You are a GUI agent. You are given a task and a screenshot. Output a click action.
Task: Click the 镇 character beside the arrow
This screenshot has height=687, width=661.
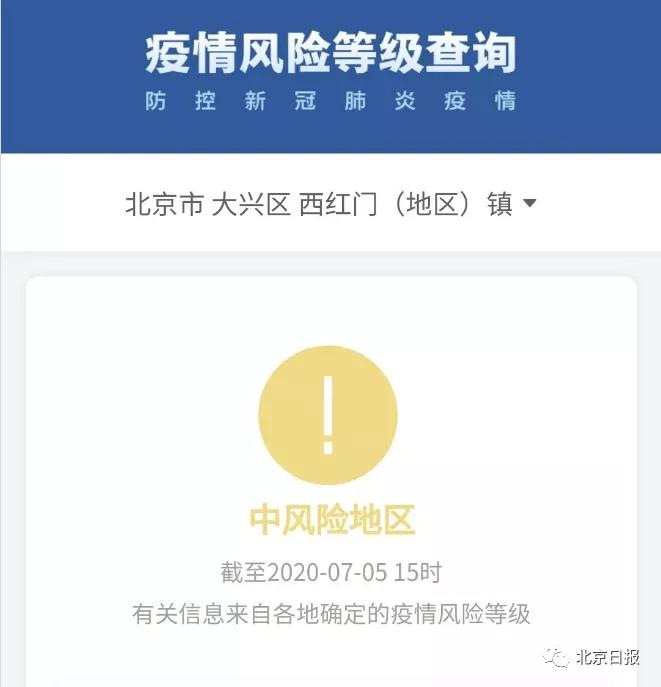[x=499, y=204]
